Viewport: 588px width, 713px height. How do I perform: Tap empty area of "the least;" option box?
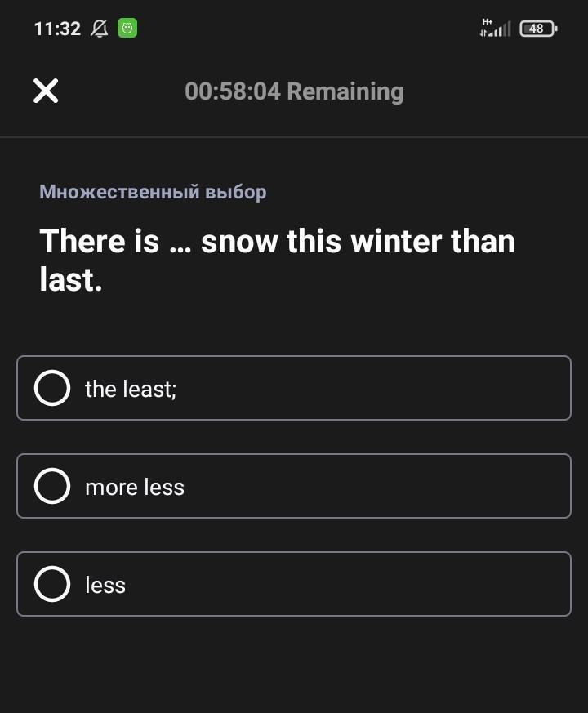point(373,388)
